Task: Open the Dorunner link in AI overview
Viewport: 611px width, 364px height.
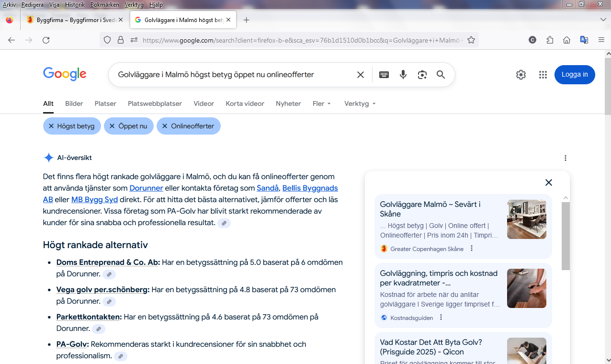Action: (146, 188)
